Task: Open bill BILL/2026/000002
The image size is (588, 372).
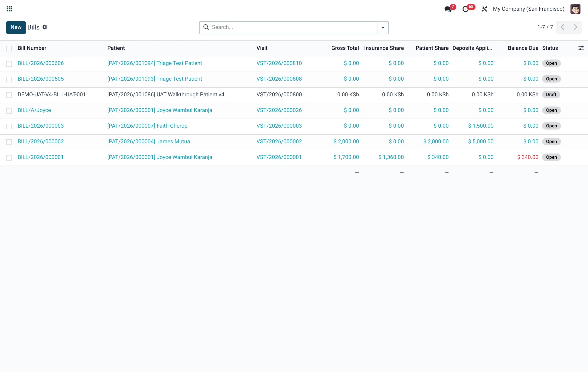Action: point(41,141)
